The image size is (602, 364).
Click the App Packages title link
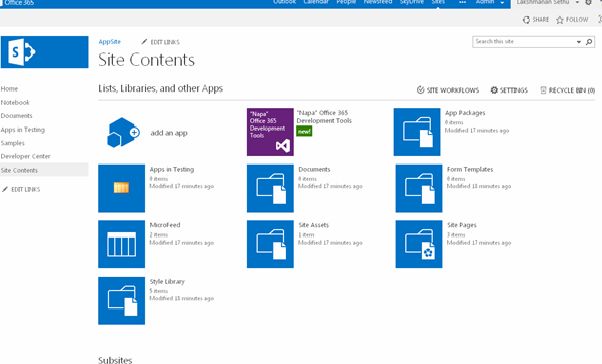[x=465, y=113]
